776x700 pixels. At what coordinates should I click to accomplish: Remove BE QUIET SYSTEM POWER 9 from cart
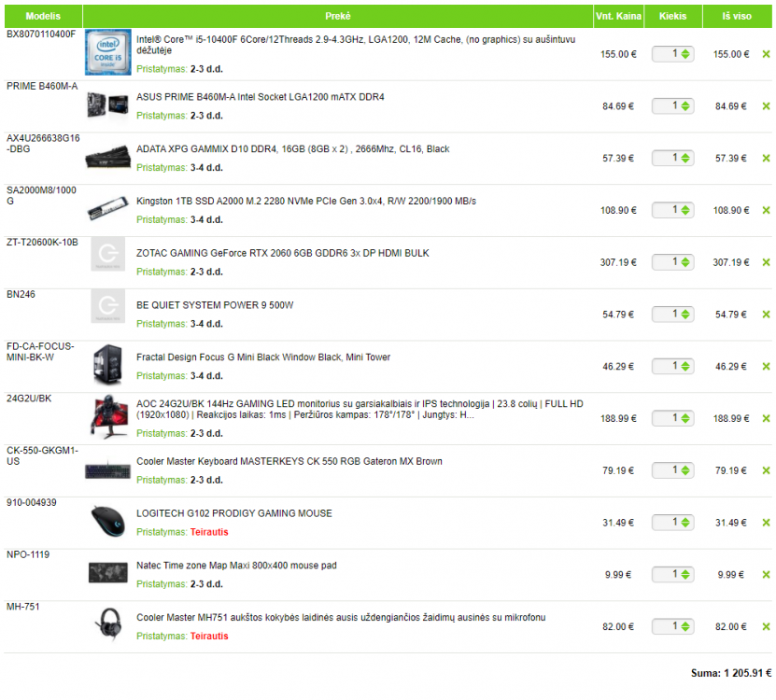click(x=766, y=315)
